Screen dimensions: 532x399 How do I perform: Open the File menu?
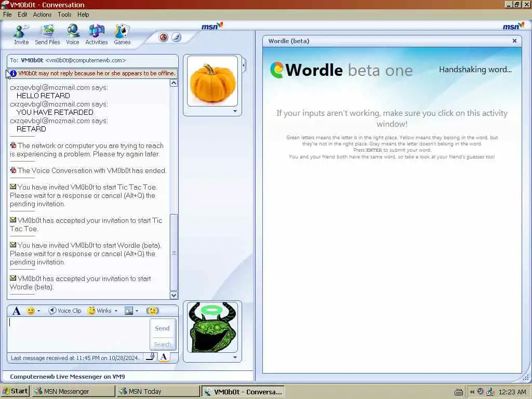coord(7,14)
